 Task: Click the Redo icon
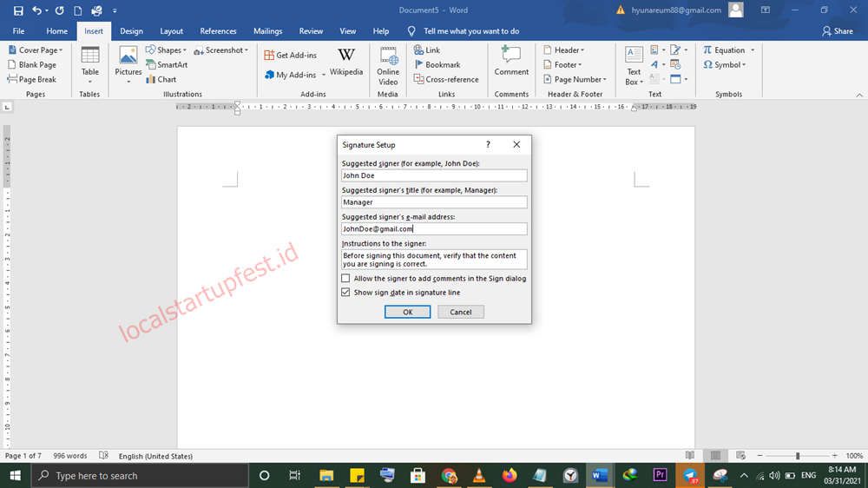pyautogui.click(x=59, y=10)
